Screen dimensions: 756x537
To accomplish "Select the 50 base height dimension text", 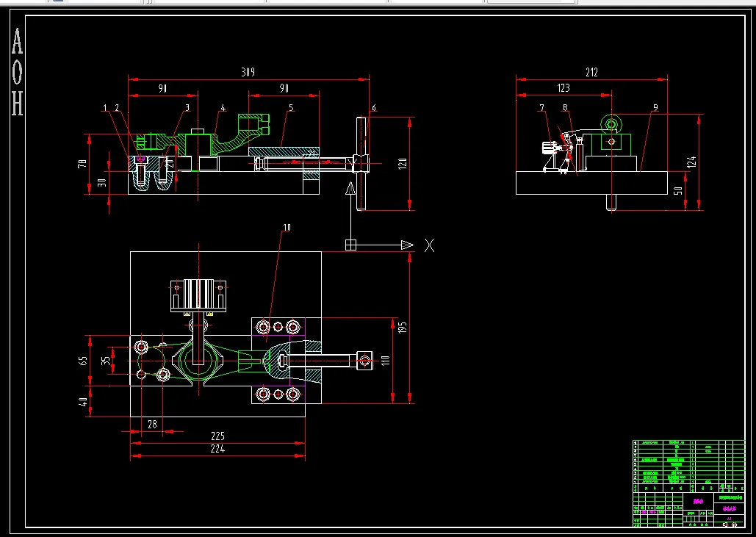I will coord(678,190).
